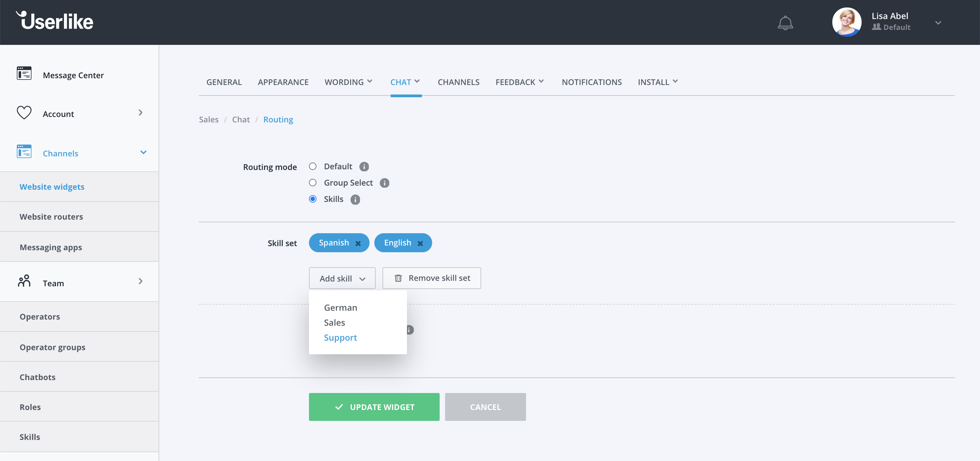Image resolution: width=980 pixels, height=461 pixels.
Task: Go to Website routers
Action: coord(79,217)
